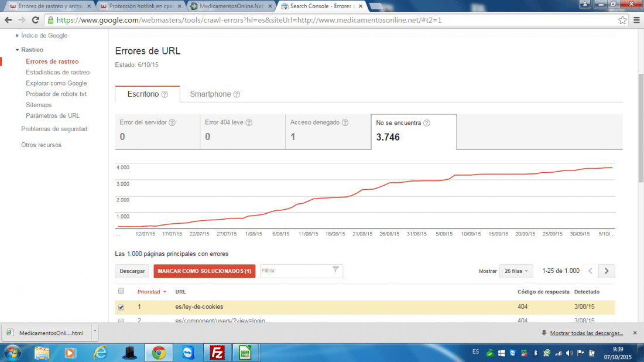Open media player from taskbar
The image size is (644, 362).
[x=70, y=353]
